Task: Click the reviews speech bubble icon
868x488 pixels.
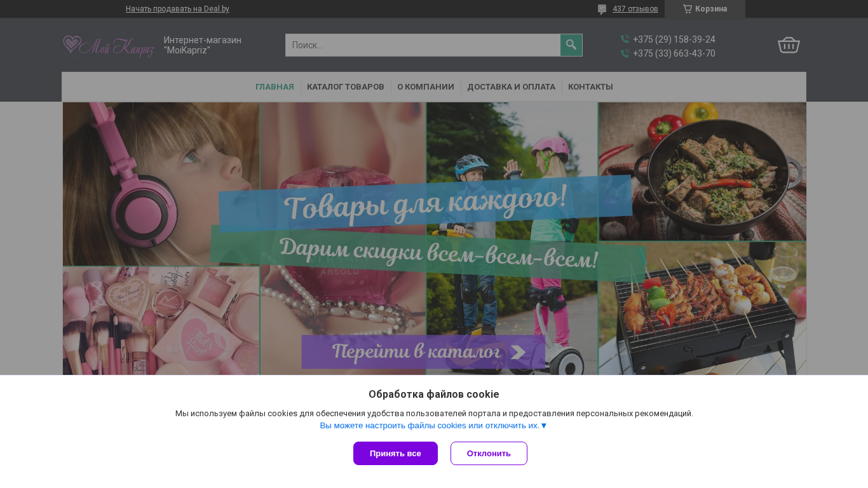Action: 602,10
